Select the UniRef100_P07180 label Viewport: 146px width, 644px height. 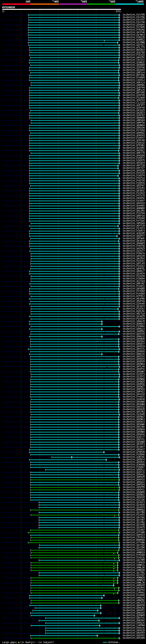point(133,221)
